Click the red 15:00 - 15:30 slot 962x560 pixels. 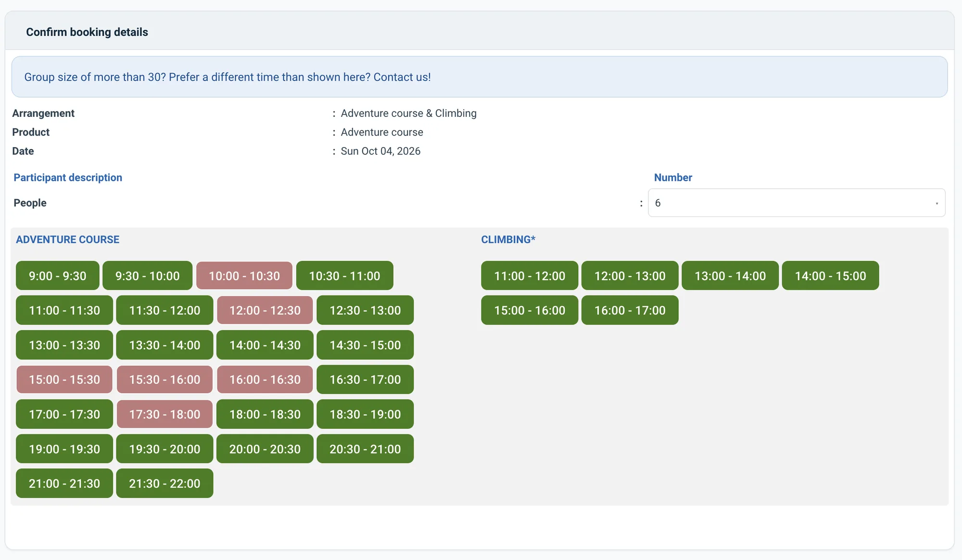click(64, 380)
